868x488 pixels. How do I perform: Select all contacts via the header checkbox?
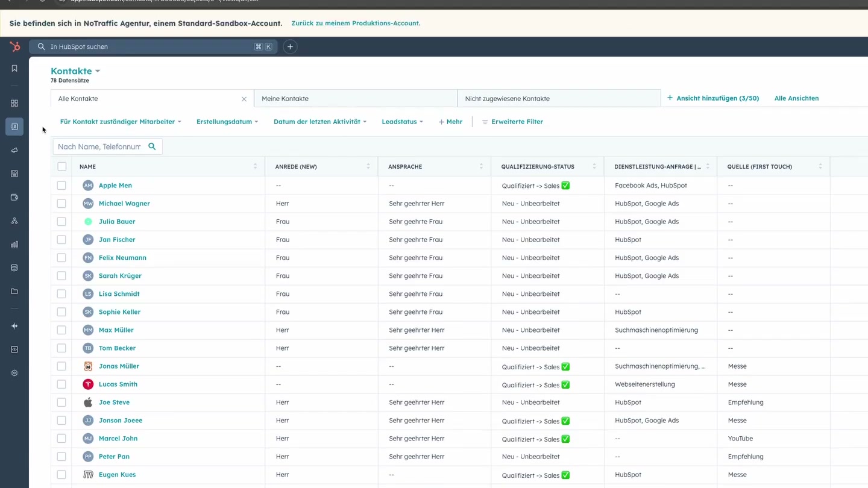click(x=61, y=166)
